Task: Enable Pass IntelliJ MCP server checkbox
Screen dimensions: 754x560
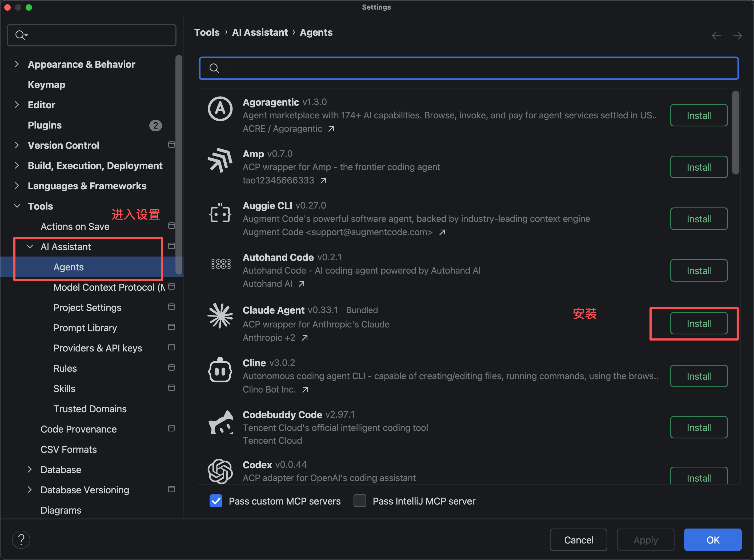Action: point(360,501)
